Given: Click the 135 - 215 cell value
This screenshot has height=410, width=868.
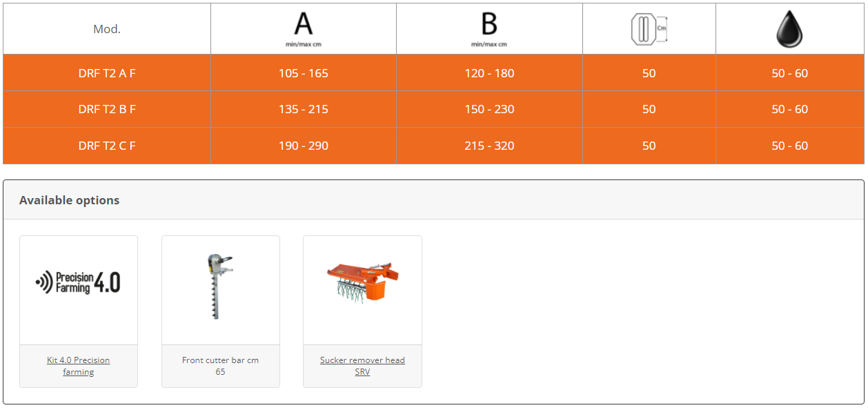Looking at the screenshot, I should point(304,109).
